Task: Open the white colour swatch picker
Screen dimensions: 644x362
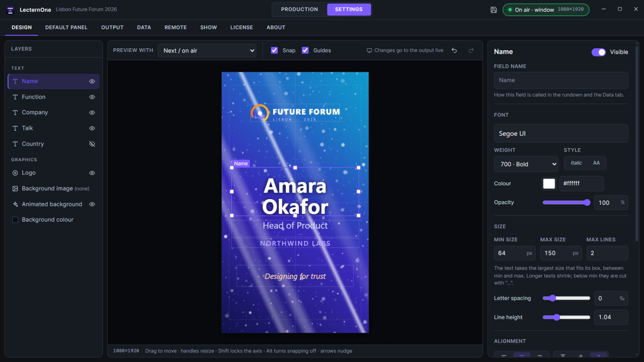Action: pos(549,184)
